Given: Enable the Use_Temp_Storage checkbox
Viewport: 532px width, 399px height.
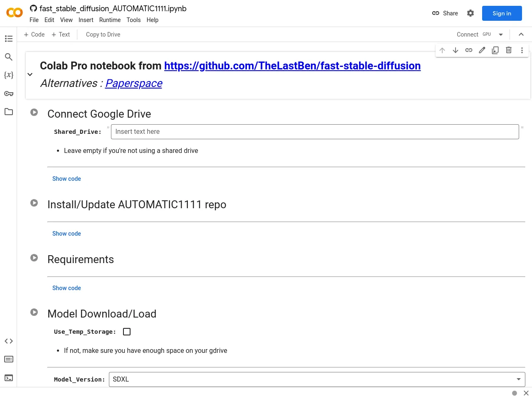Looking at the screenshot, I should point(127,332).
